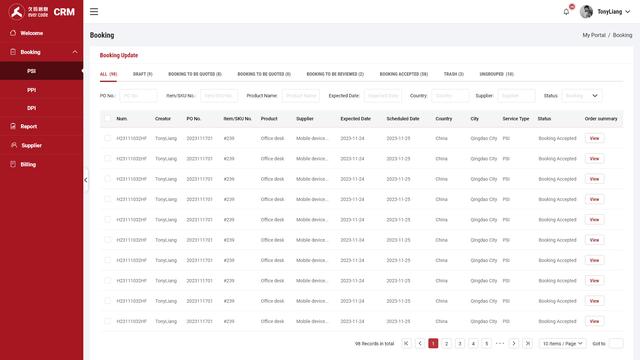
Task: Click the Booking sidebar icon
Action: [x=13, y=52]
